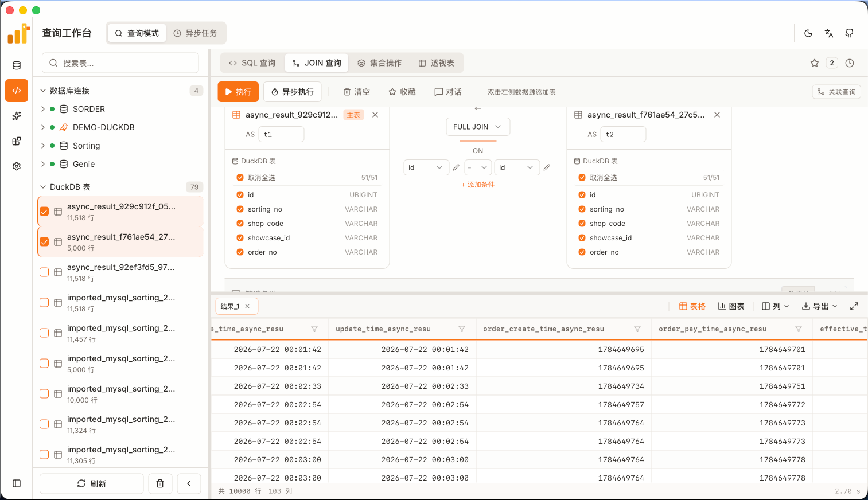Switch results view to 图表
Screen dimensions: 868x500
coord(731,306)
